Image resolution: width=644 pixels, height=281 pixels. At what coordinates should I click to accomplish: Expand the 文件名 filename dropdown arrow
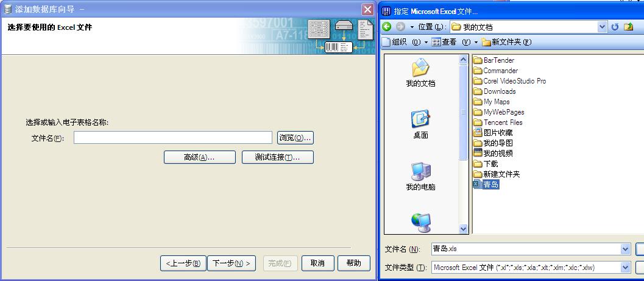[625, 249]
